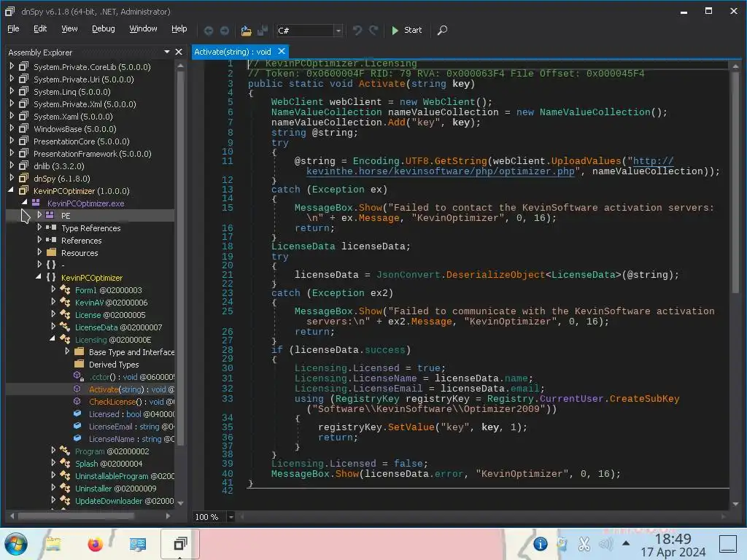
Task: Click the Resources folder icon
Action: tap(52, 252)
